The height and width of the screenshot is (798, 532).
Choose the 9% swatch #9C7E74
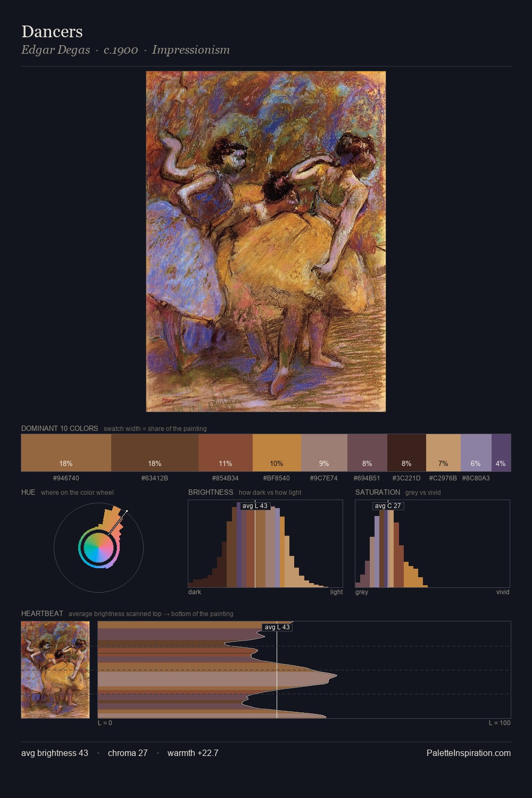coord(324,453)
